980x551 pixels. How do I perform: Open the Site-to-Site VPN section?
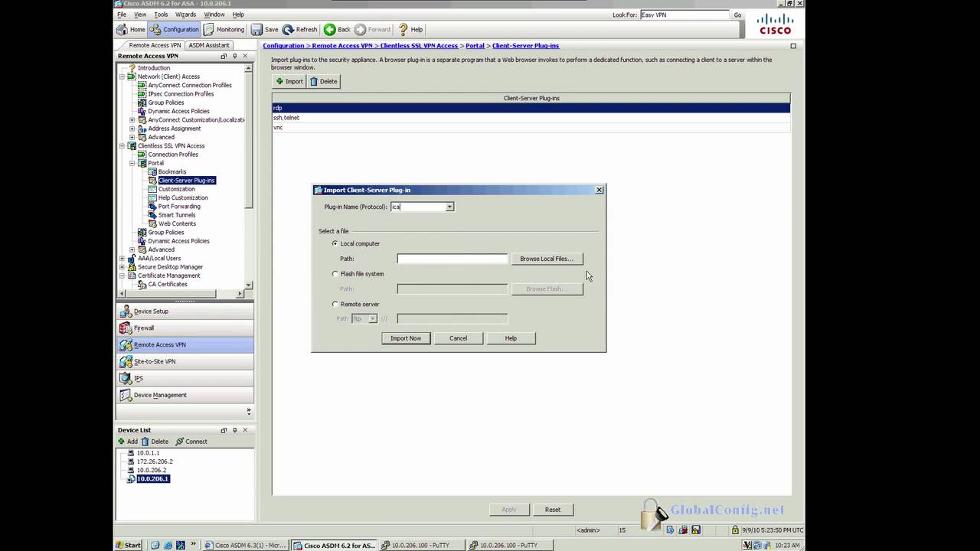[x=185, y=361]
